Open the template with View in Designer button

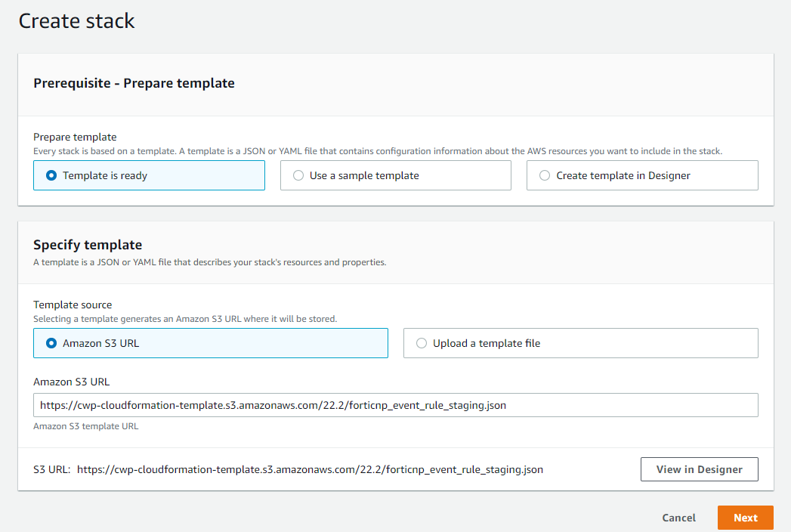tap(699, 469)
